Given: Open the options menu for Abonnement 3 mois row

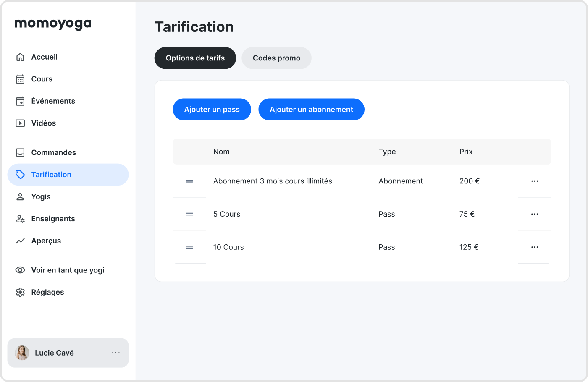Looking at the screenshot, I should point(535,181).
